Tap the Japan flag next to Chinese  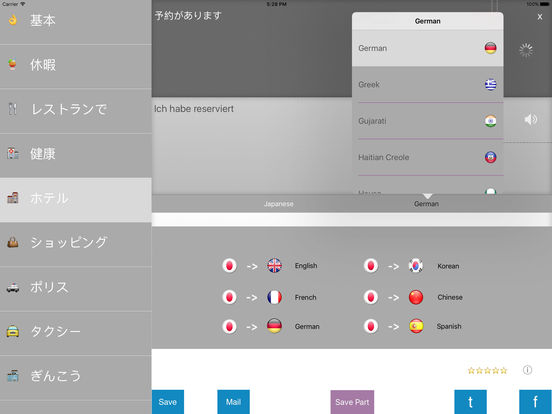point(371,297)
